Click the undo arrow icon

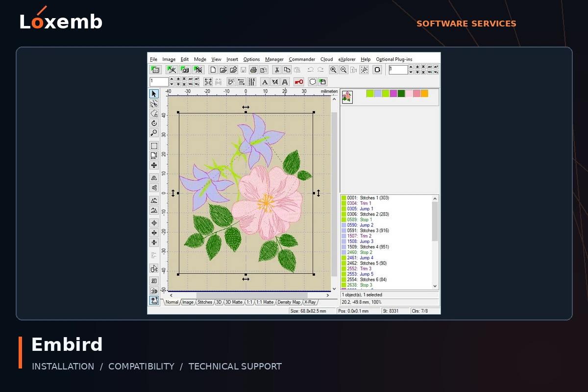[310, 70]
